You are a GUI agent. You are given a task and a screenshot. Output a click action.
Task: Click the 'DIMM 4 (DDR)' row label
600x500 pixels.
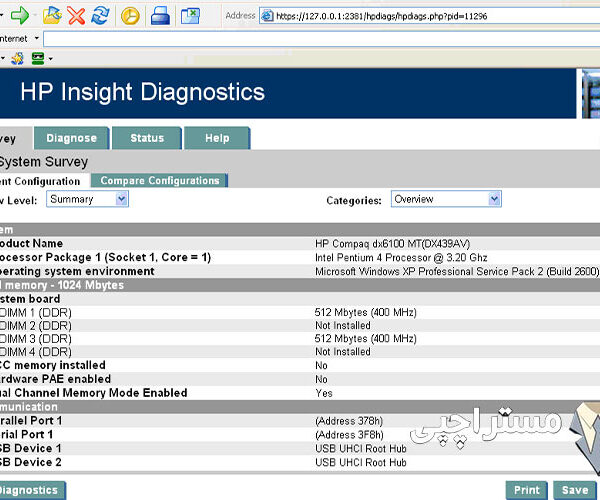point(36,352)
